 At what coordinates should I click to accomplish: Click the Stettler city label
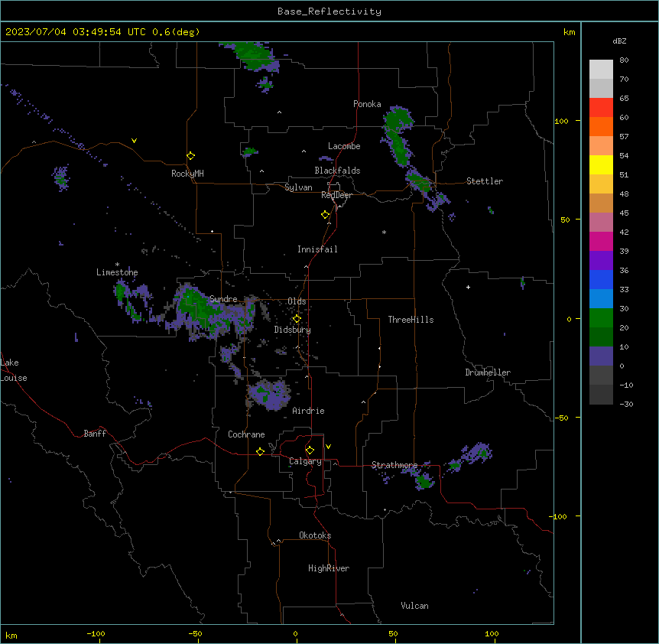(x=484, y=181)
